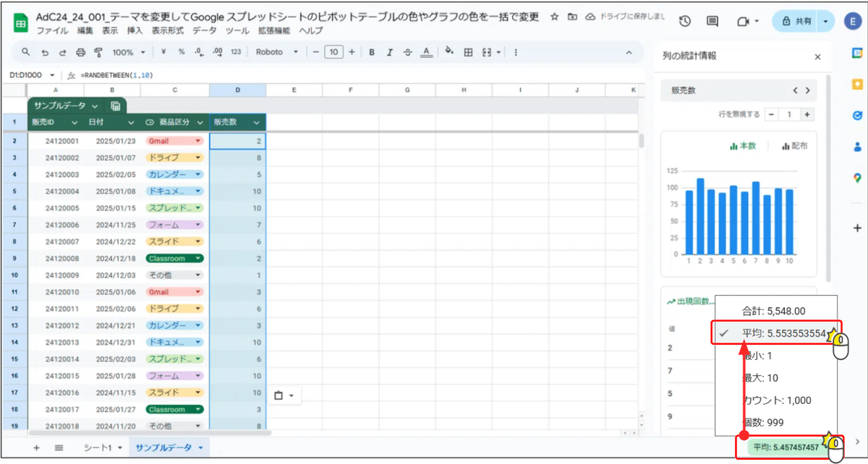
Task: Choose カウント: 1,000 from the popup
Action: 777,400
